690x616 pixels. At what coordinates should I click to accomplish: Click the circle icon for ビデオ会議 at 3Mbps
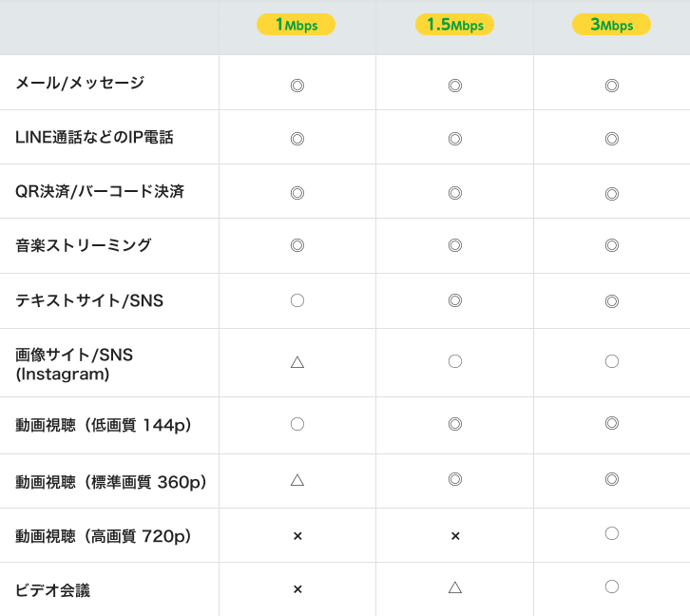(612, 587)
